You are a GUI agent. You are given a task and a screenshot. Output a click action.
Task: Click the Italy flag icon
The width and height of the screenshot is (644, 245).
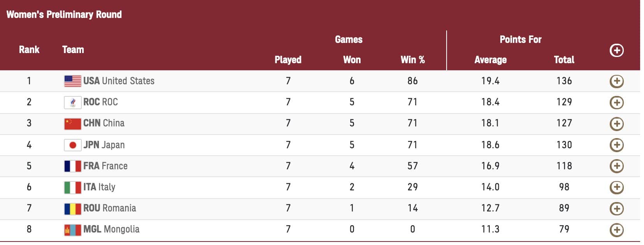[72, 187]
